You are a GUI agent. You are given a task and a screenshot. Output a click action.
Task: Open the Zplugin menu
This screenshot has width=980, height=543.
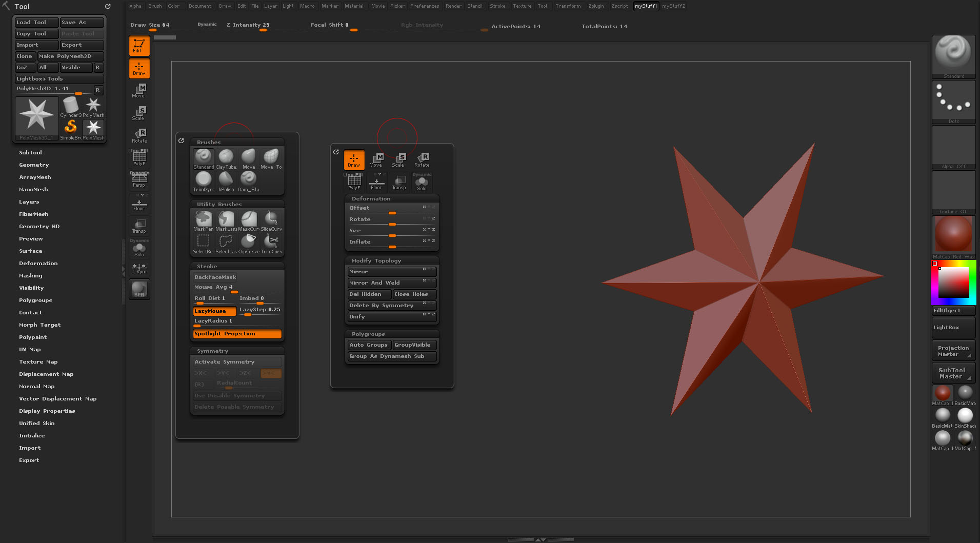(596, 6)
